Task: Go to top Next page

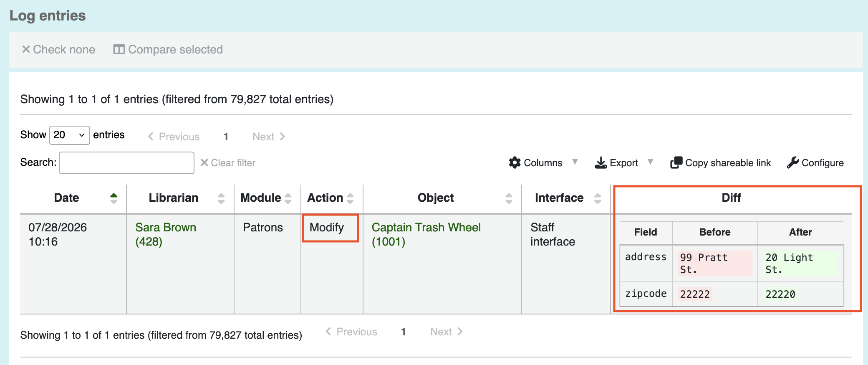Action: [269, 137]
